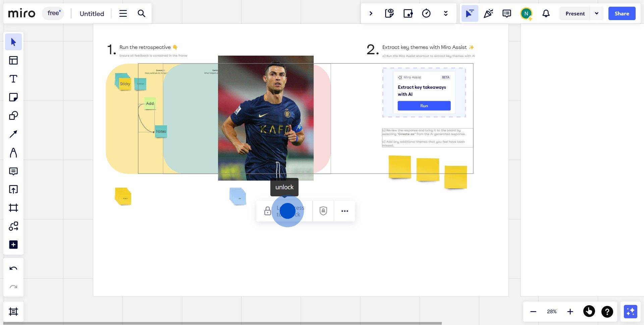
Task: Select the teal Notes sticky note
Action: point(161,131)
